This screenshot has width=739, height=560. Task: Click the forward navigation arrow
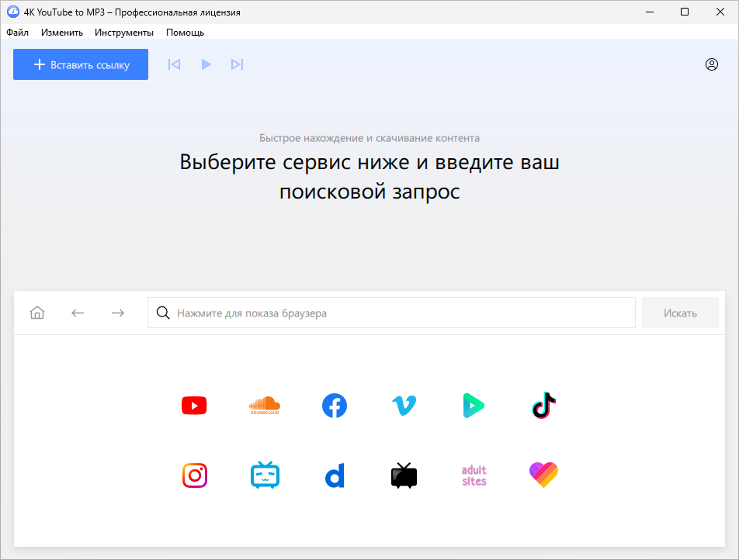[x=117, y=312]
